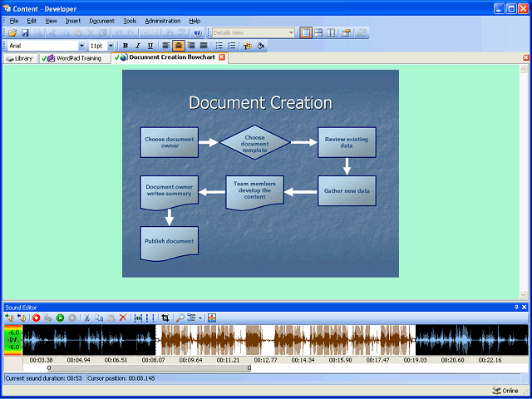Click the document scrollbar down arrow
532x399 pixels.
(523, 295)
